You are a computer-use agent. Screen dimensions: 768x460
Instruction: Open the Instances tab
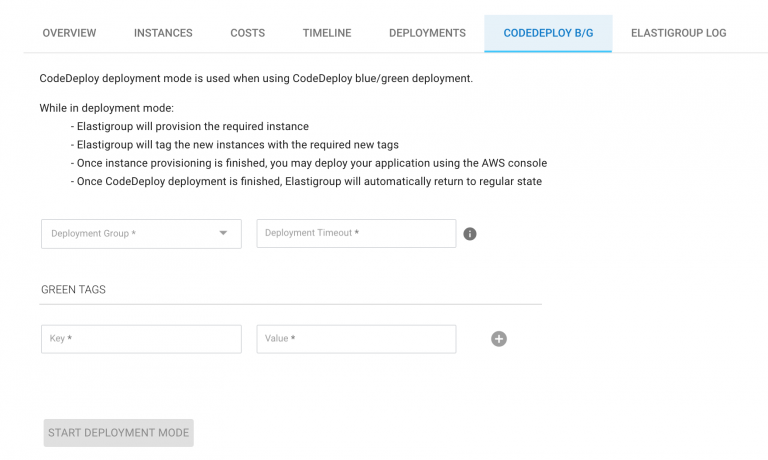coord(163,33)
